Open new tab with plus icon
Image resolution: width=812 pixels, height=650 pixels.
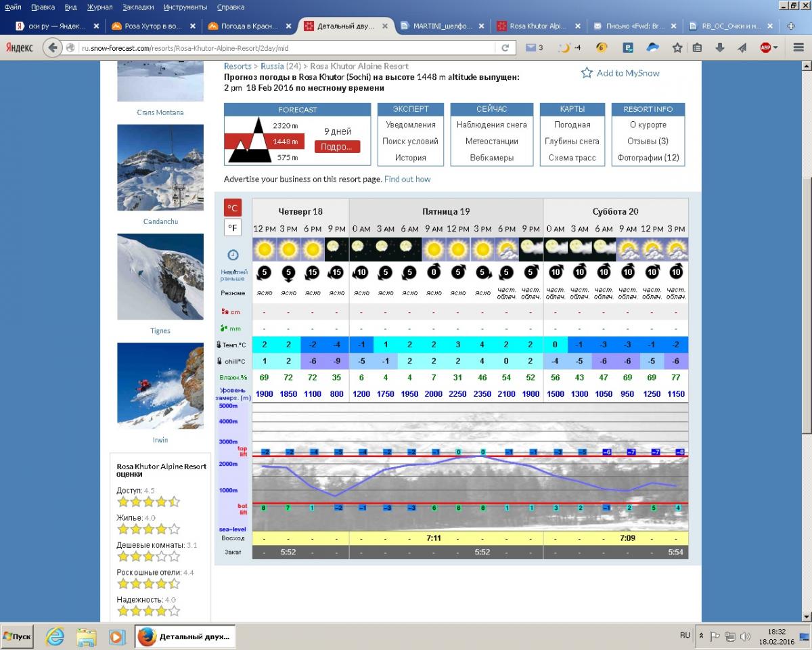click(791, 26)
